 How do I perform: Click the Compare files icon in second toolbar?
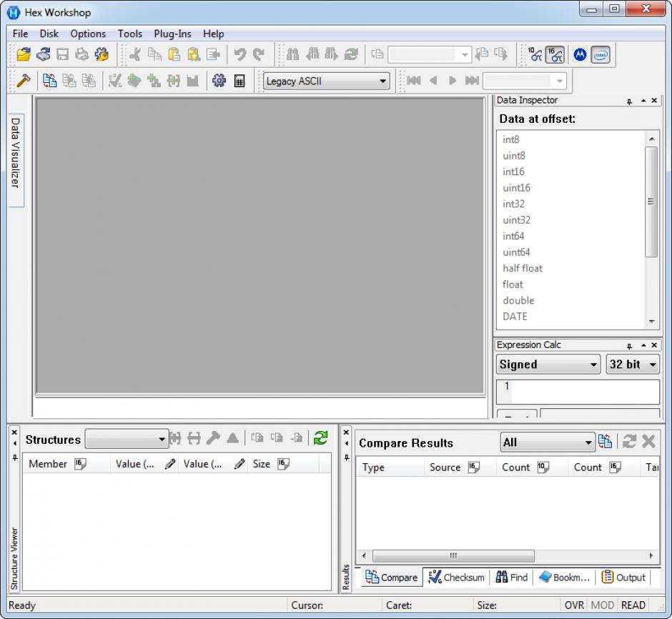[x=50, y=81]
